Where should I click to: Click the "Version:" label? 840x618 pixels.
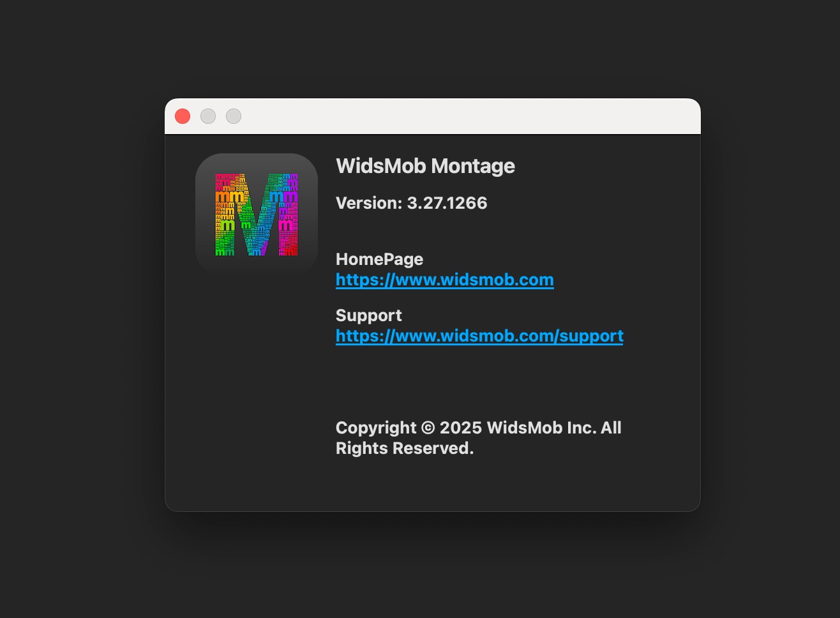tap(369, 203)
